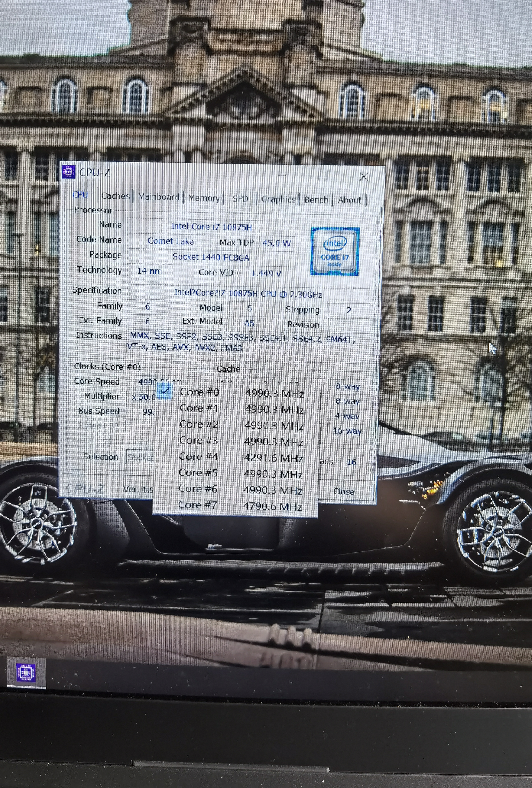Click the Threads value 16
This screenshot has height=788, width=532.
[x=351, y=462]
